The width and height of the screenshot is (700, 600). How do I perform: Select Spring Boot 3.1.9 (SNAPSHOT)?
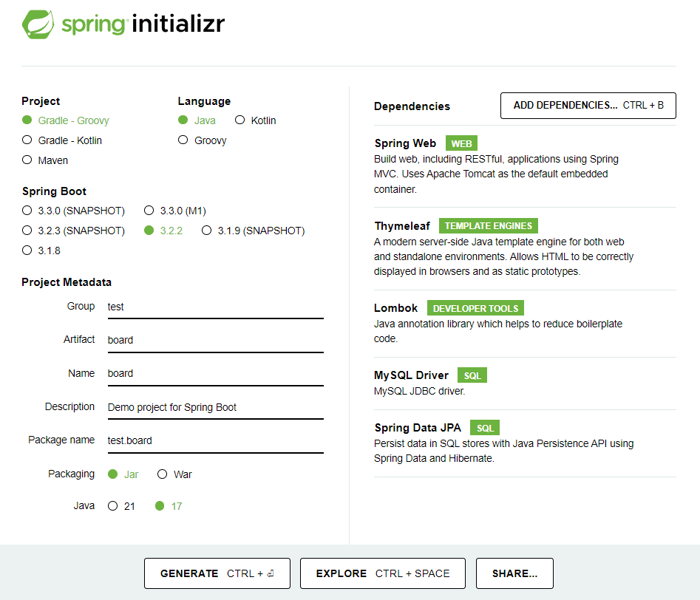(253, 231)
